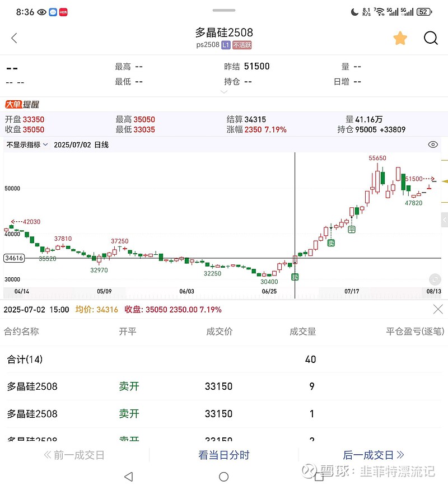
Task: Tap the 成交量 column header
Action: click(x=303, y=332)
